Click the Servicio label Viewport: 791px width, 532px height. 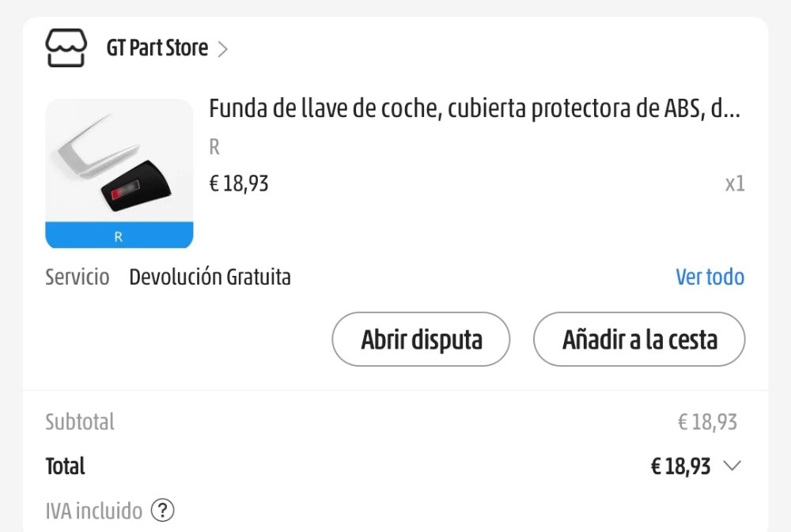[x=78, y=277]
